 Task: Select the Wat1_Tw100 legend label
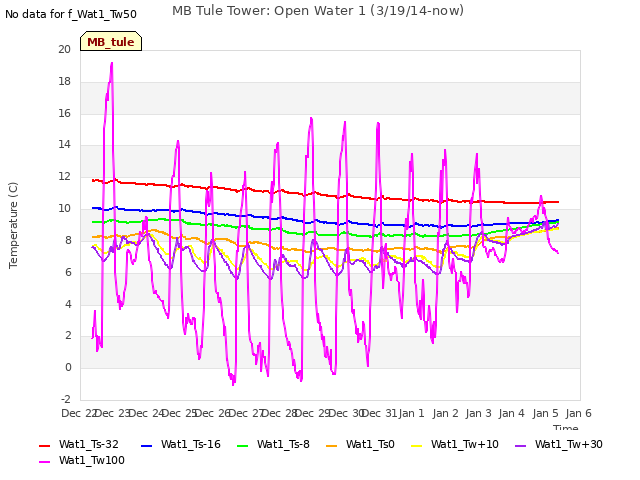tap(92, 460)
